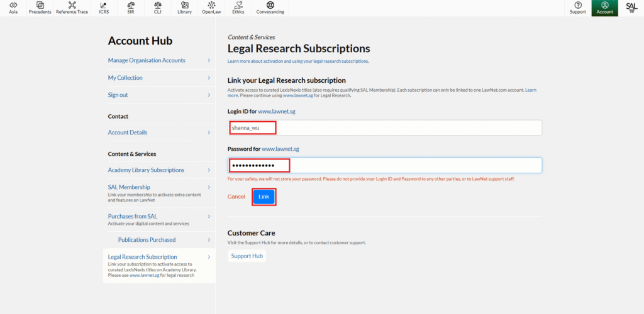Viewport: 644px width, 314px height.
Task: Open the SIR scales icon
Action: (131, 5)
